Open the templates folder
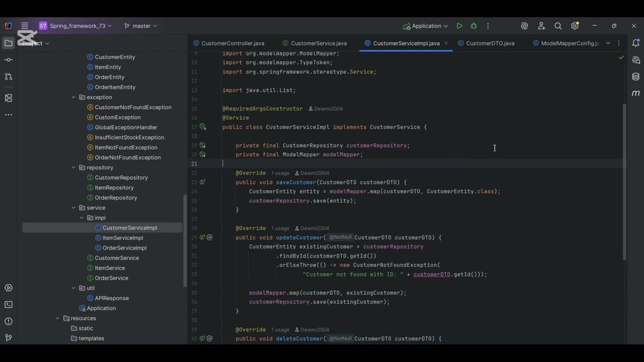The width and height of the screenshot is (644, 362). tap(91, 338)
